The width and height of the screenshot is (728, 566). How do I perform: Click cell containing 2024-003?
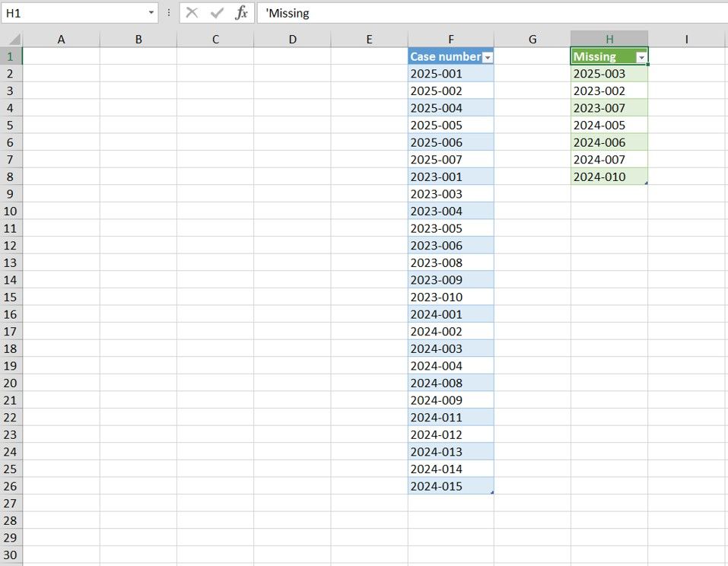(451, 348)
